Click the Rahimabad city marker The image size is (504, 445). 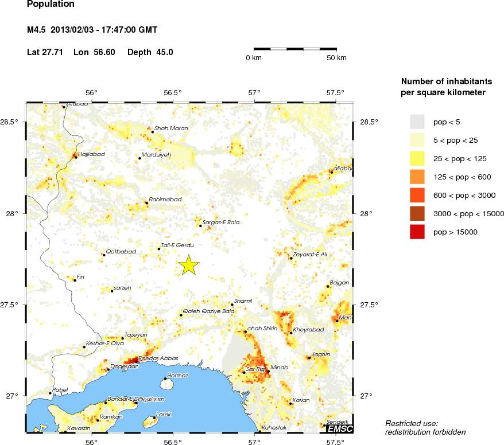click(x=146, y=203)
